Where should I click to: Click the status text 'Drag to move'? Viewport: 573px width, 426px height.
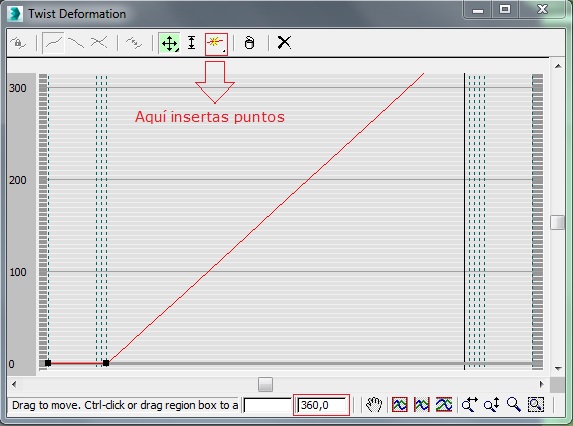pos(45,406)
